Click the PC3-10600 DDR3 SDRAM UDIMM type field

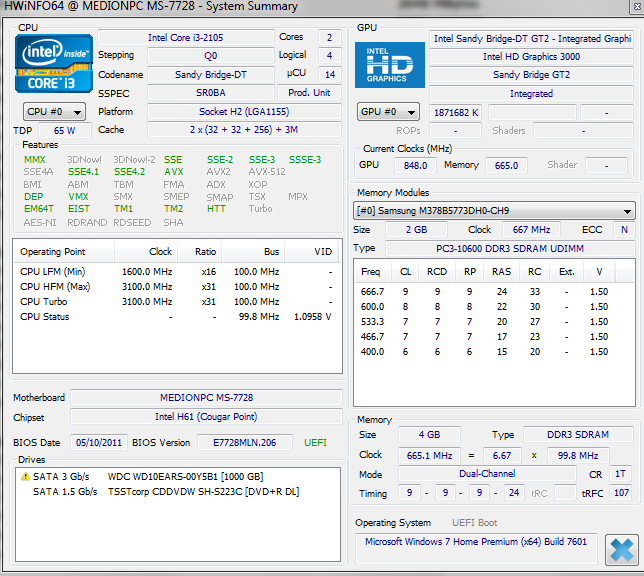(x=510, y=249)
